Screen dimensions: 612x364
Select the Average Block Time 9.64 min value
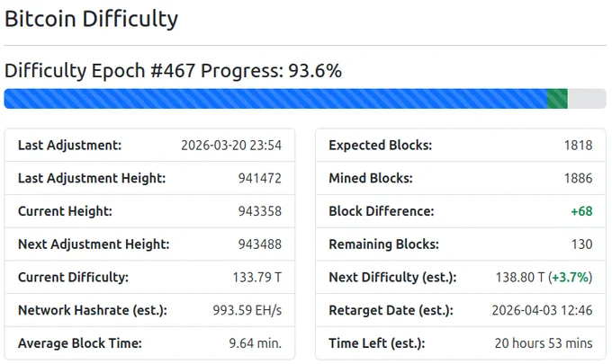[x=255, y=343]
